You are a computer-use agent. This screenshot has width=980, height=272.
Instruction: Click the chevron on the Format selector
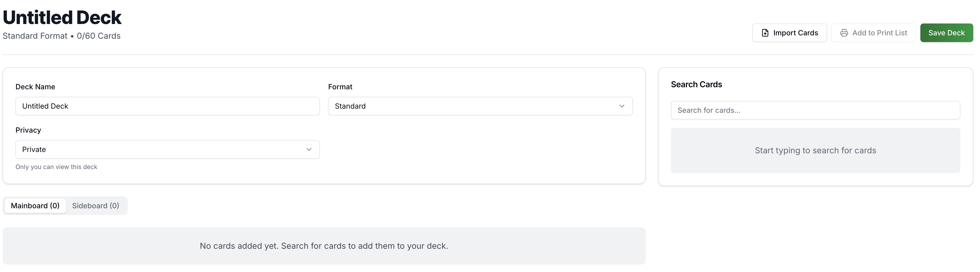(622, 106)
